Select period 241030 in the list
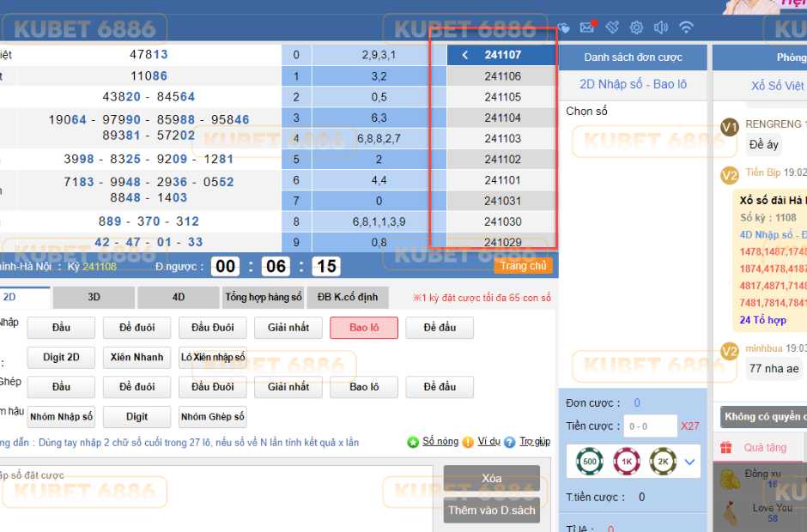This screenshot has height=532, width=807. (x=502, y=221)
